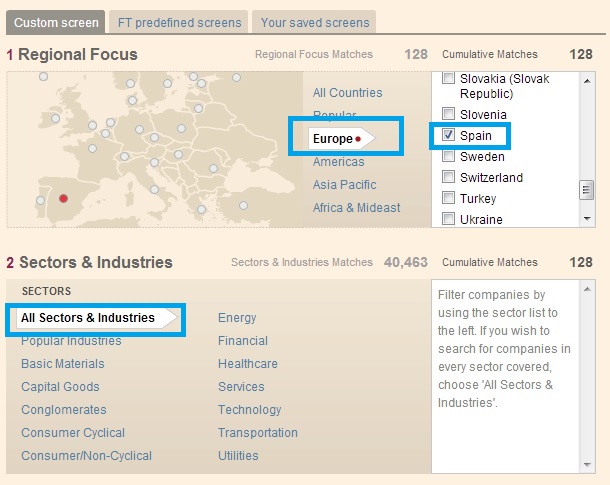This screenshot has width=610, height=485.
Task: Select the Americas region
Action: click(338, 162)
